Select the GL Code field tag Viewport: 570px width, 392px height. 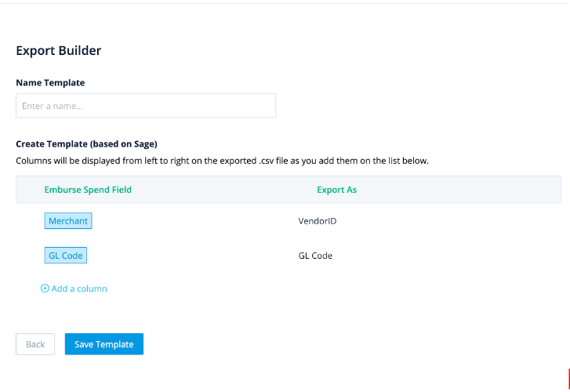pos(65,256)
